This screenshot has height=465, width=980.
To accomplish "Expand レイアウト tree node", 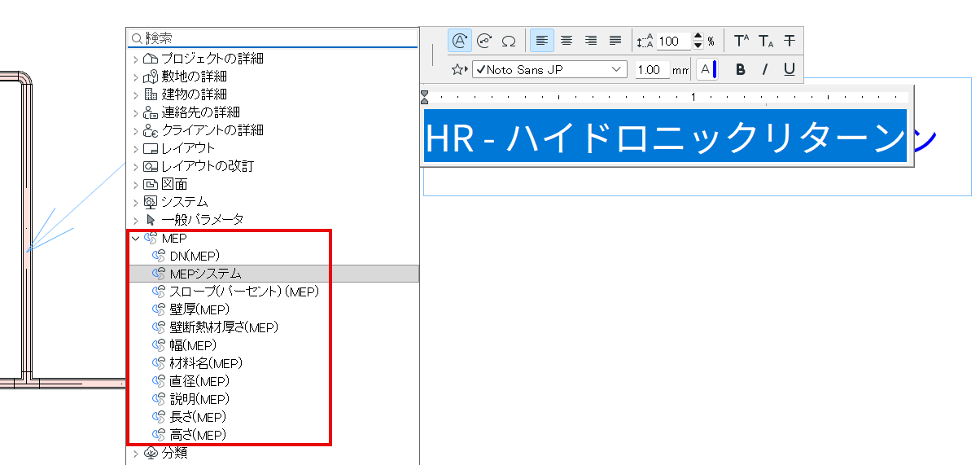I will (x=135, y=148).
